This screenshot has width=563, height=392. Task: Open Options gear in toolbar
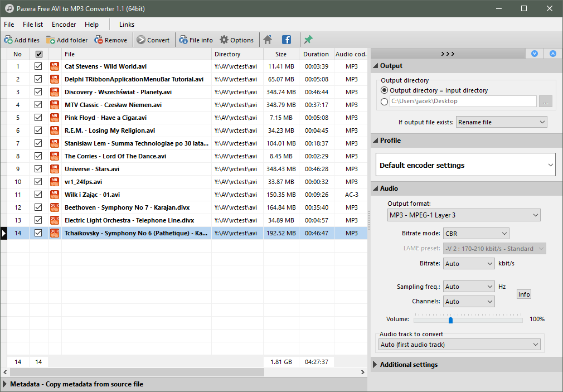[x=224, y=40]
